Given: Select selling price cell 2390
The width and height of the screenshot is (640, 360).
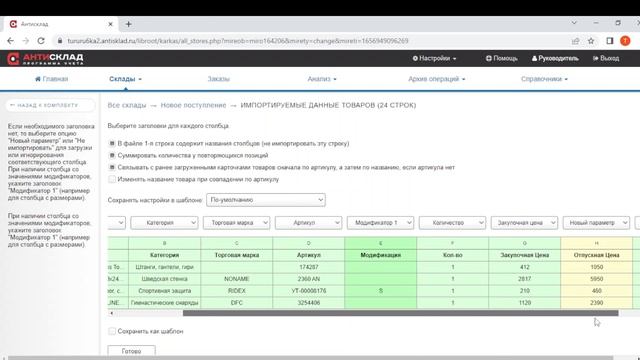Looking at the screenshot, I should point(596,303).
